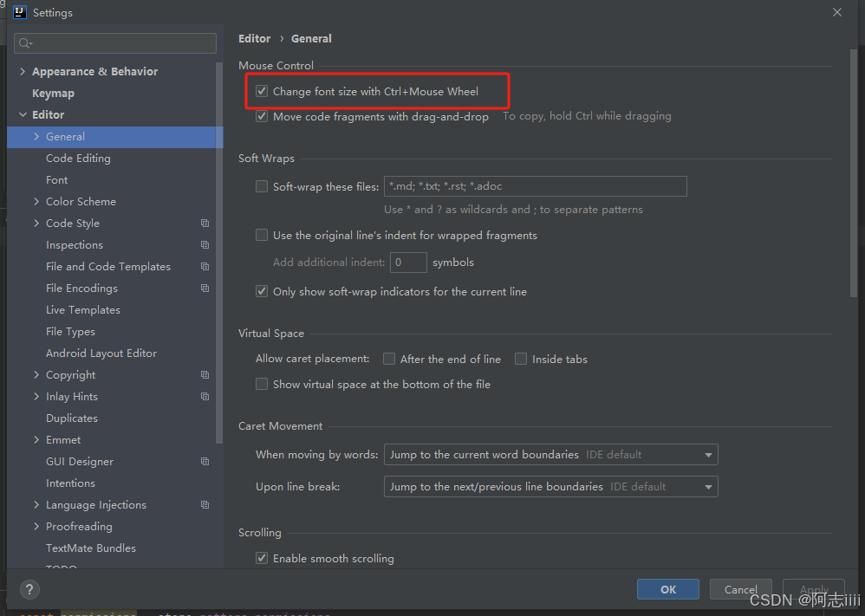Expand the Color Scheme node arrow
This screenshot has height=616, width=865.
(36, 201)
